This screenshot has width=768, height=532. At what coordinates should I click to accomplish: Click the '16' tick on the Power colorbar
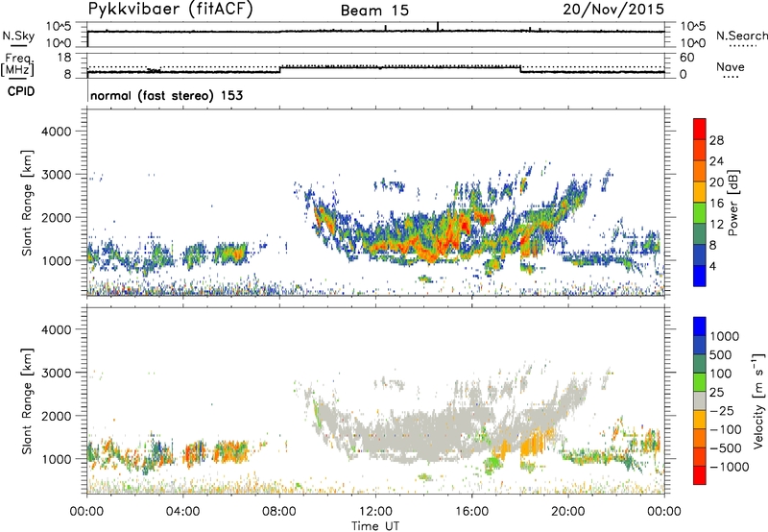[x=716, y=204]
